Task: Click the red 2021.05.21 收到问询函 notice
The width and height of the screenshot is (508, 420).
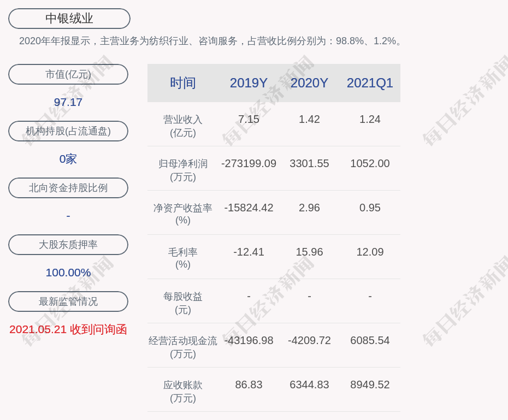Action: click(68, 329)
